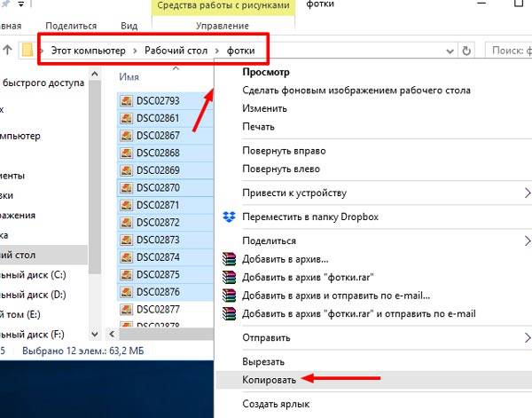Click the DSC02793 image file icon
Screen dimensions: 532x418
coord(126,101)
